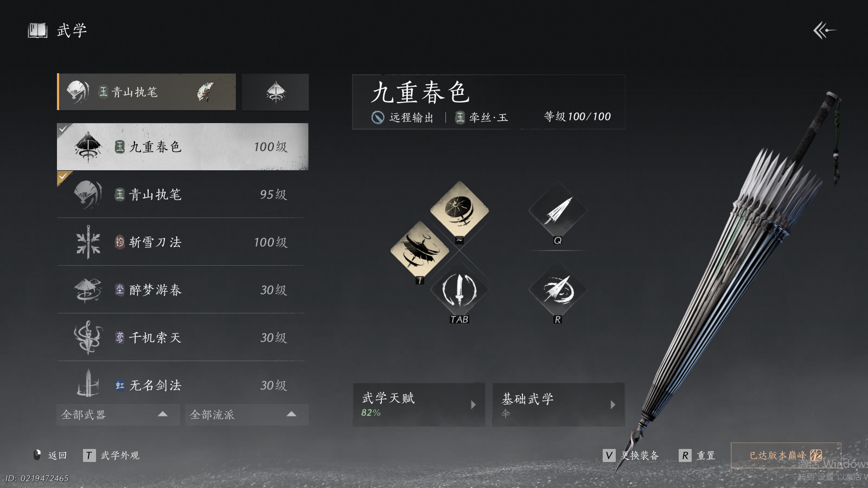Select the Q skill icon
This screenshot has height=488, width=868.
tap(558, 211)
